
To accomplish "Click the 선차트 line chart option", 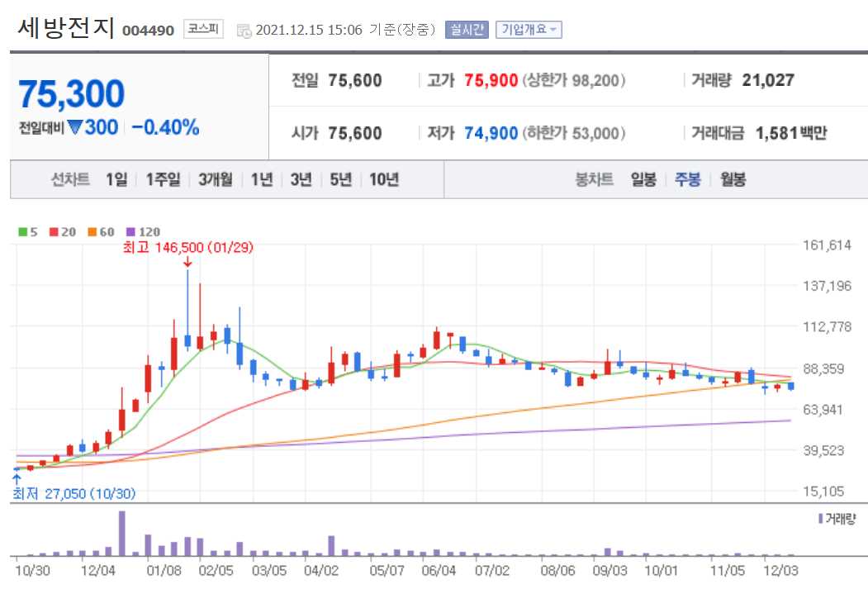I will (68, 178).
